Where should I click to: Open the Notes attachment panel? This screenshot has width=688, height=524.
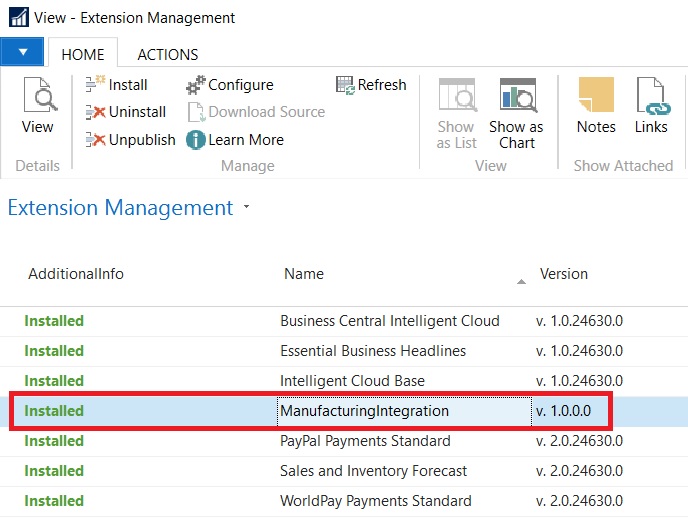coord(596,100)
